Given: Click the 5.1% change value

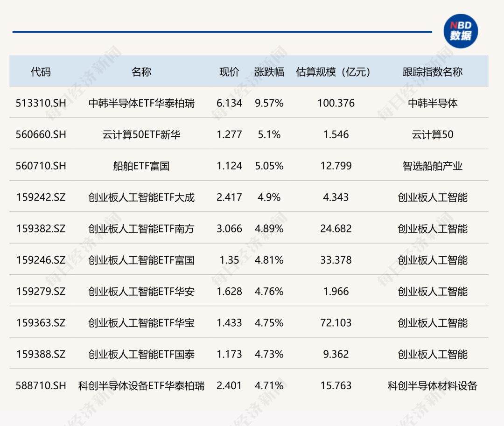Looking at the screenshot, I should (x=269, y=134).
